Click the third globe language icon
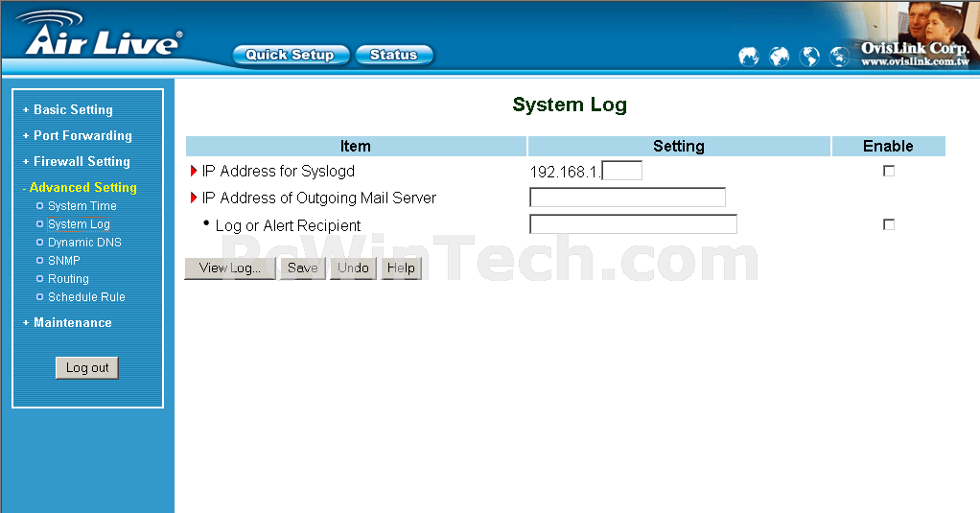This screenshot has width=980, height=513. coord(809,57)
